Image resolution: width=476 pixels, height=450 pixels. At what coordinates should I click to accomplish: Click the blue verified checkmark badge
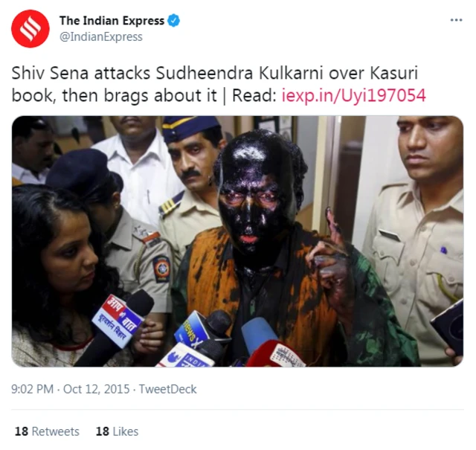174,21
